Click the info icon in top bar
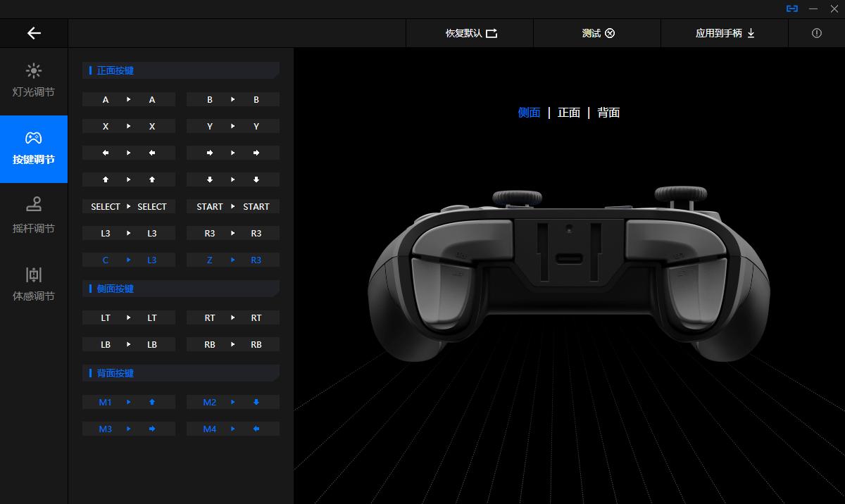Viewport: 845px width, 504px height. 816,33
